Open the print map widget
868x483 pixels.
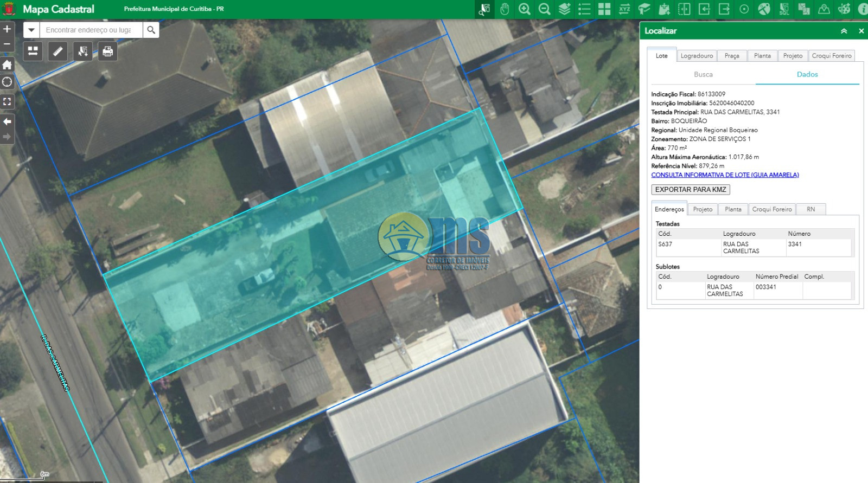[x=107, y=51]
